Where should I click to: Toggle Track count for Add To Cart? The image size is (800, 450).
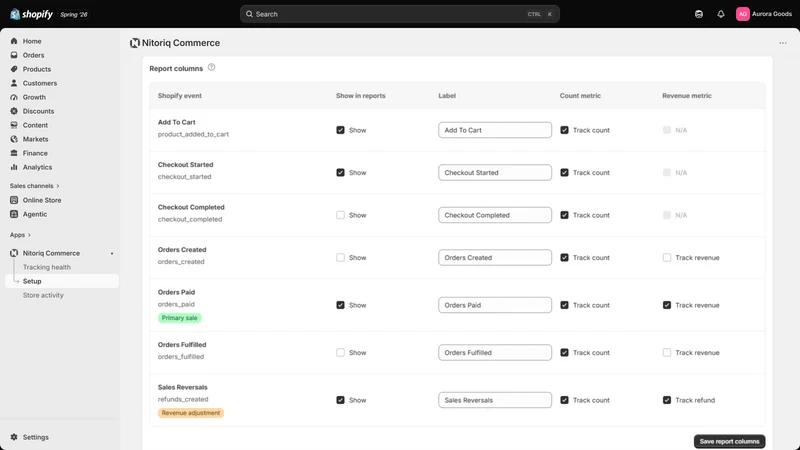click(564, 130)
